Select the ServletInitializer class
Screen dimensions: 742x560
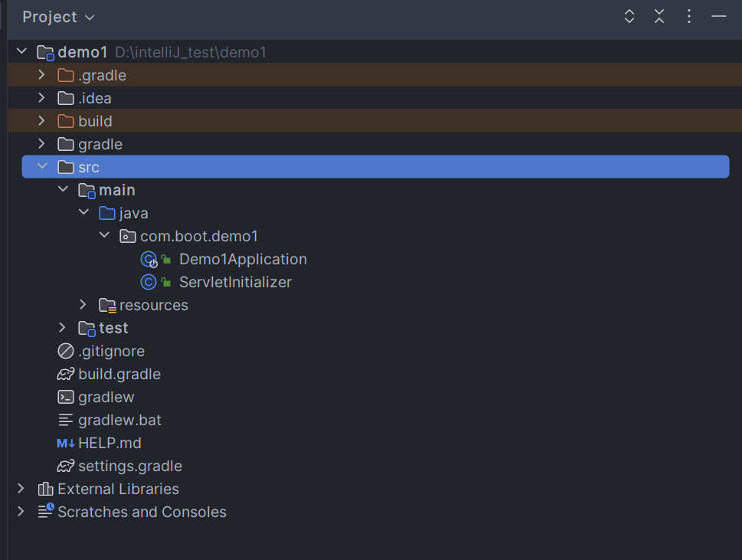pos(235,282)
